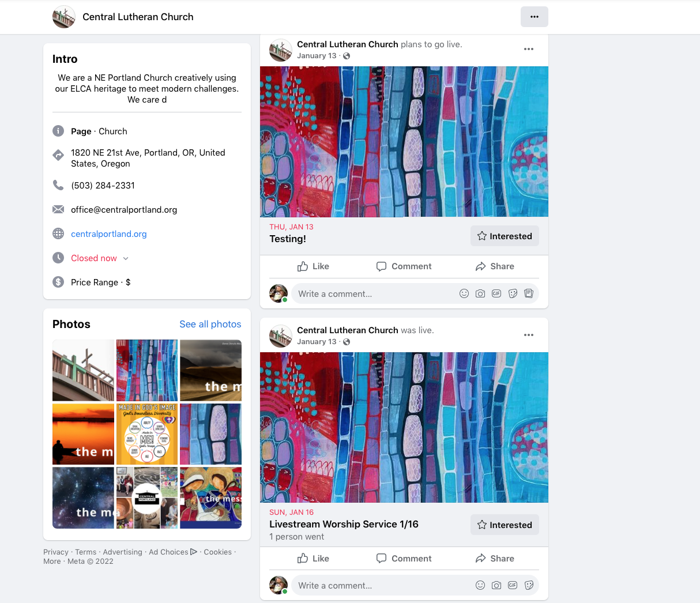Click the Ad Choices triangle icon in footer
The width and height of the screenshot is (700, 603).
194,552
